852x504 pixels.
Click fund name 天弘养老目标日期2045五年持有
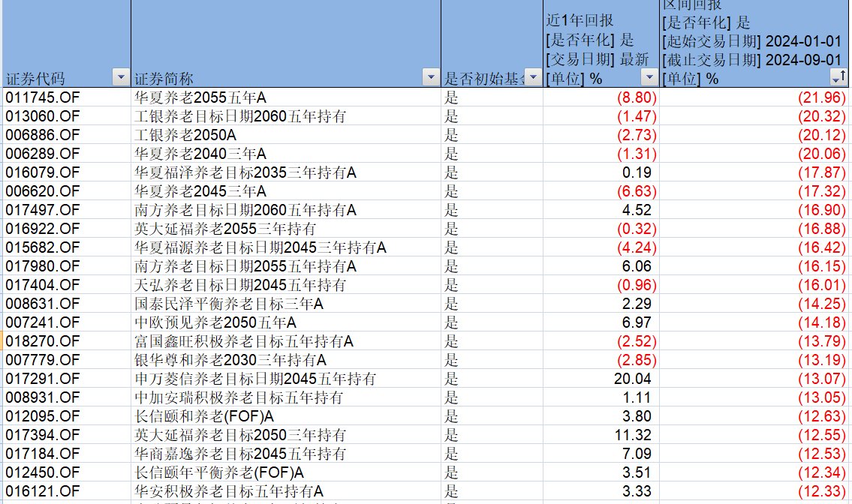click(240, 284)
